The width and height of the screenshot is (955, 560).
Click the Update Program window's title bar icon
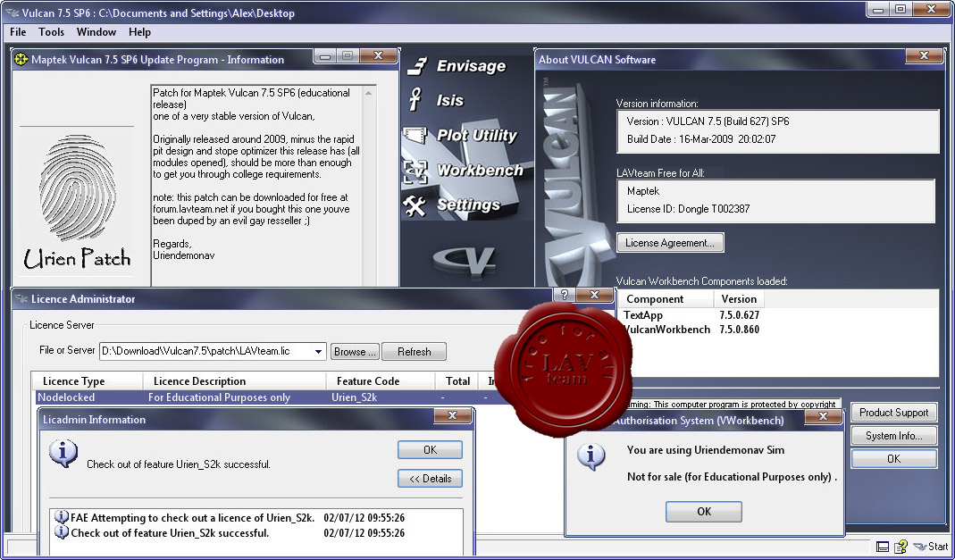point(21,59)
